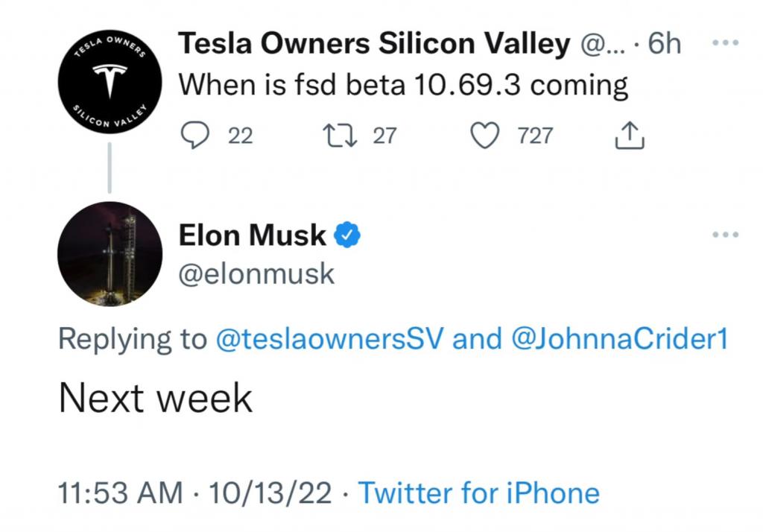Click the 27 retweets count
Viewport: 763px width, 532px height.
385,136
